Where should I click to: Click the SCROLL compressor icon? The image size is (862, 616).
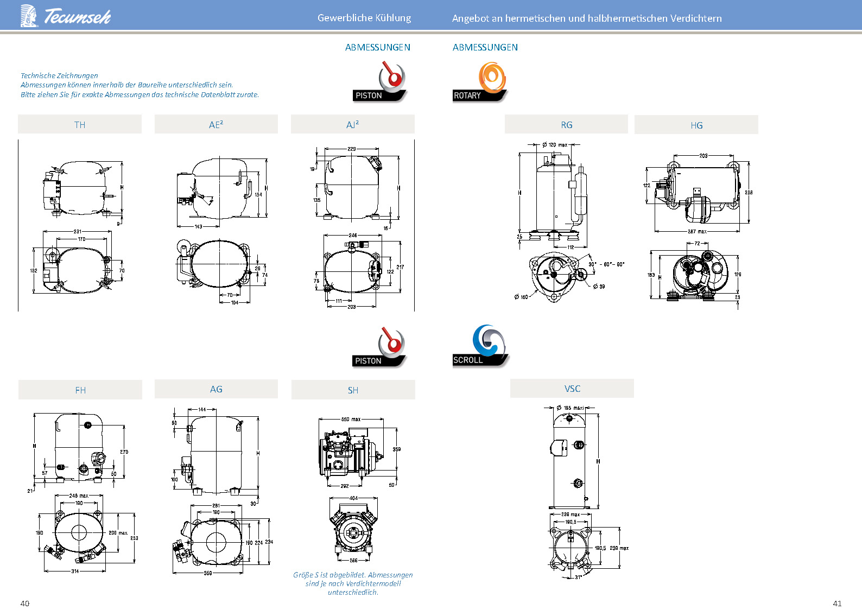tap(480, 346)
